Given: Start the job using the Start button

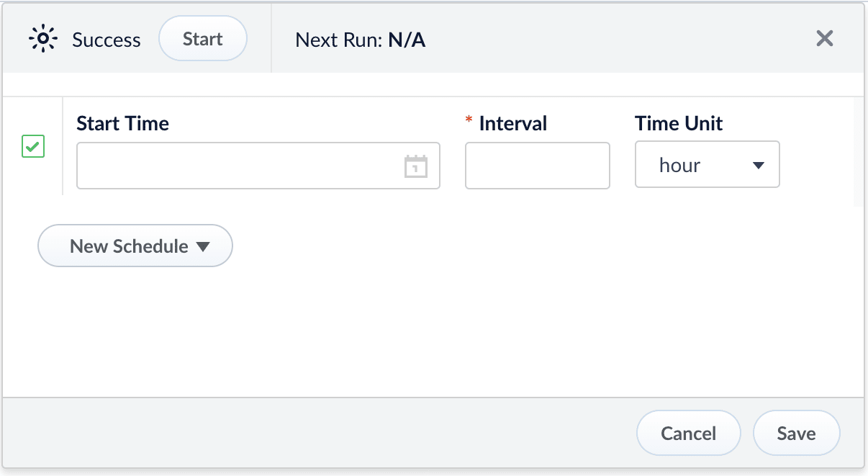Looking at the screenshot, I should [x=202, y=39].
